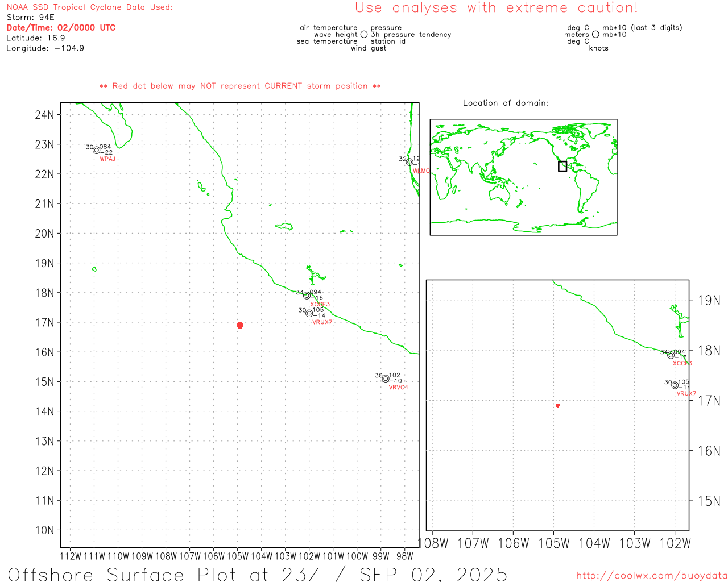Click the 084 pressure value at WPAJ
Viewport: 728px width, 582px height.
coord(105,147)
